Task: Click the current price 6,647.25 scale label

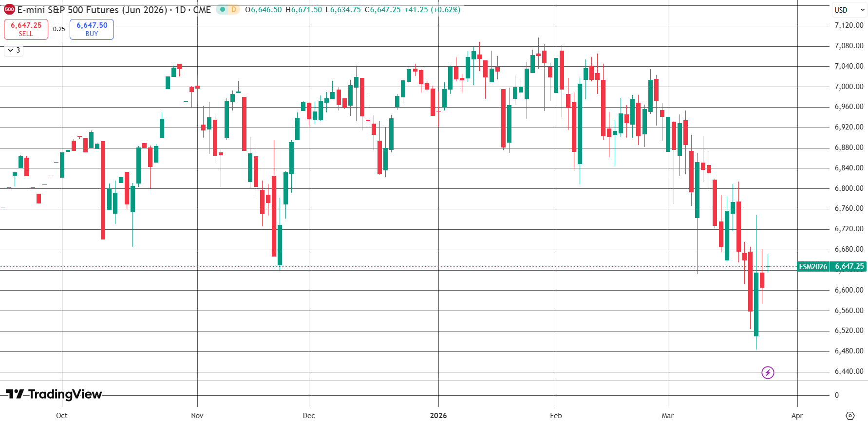Action: click(x=849, y=266)
